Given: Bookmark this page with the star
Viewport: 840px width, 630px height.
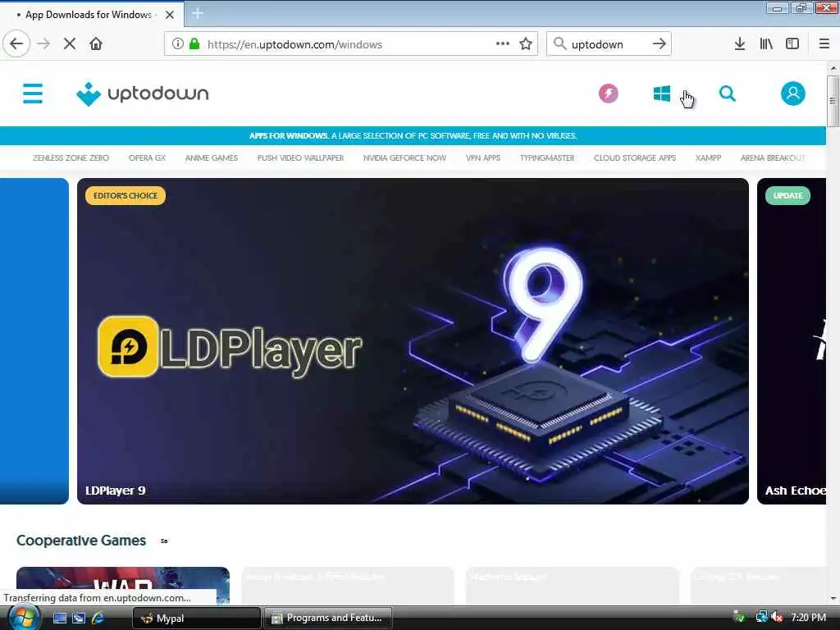Looking at the screenshot, I should pos(526,44).
